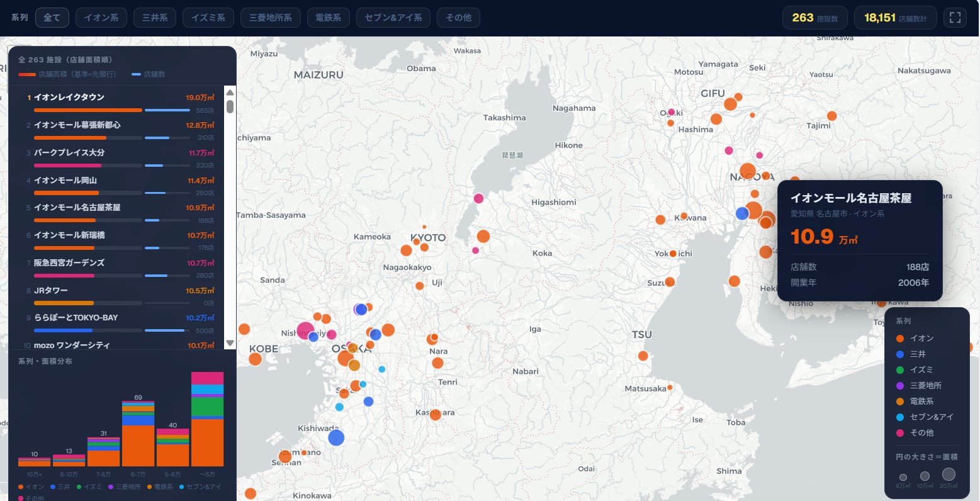This screenshot has width=980, height=501.
Task: Click the 188店 store count in tooltip
Action: coord(918,267)
